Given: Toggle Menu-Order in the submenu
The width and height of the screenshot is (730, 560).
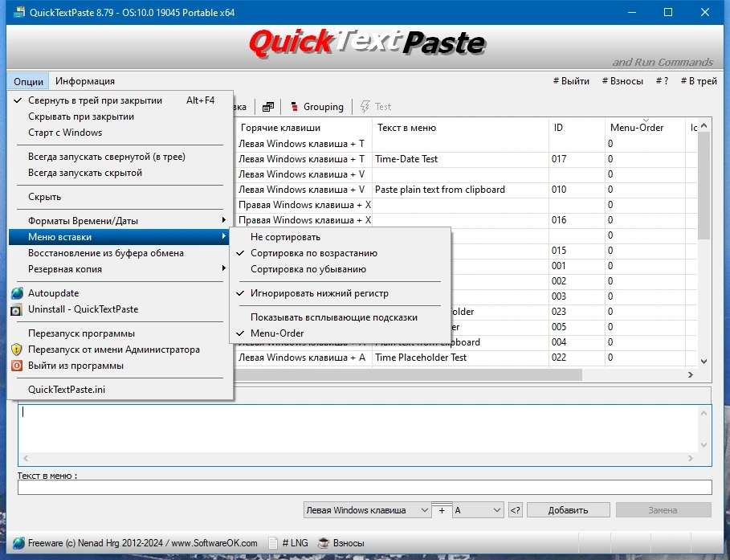Looking at the screenshot, I should (x=341, y=333).
